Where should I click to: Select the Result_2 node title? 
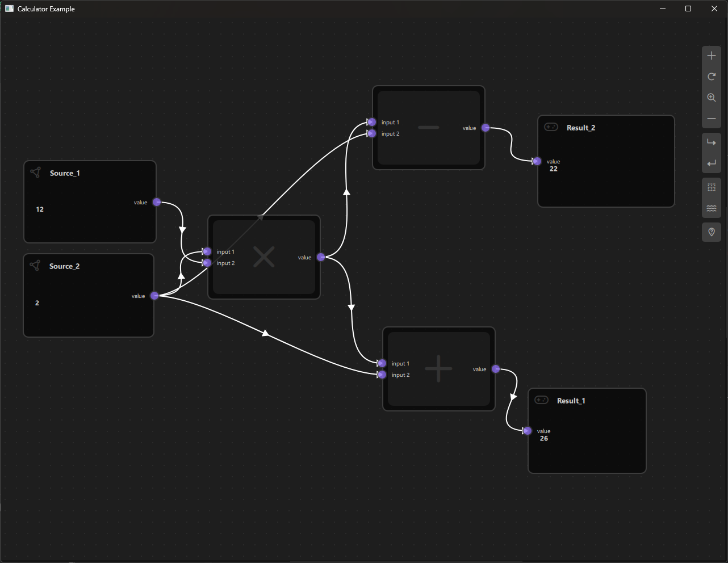click(580, 128)
